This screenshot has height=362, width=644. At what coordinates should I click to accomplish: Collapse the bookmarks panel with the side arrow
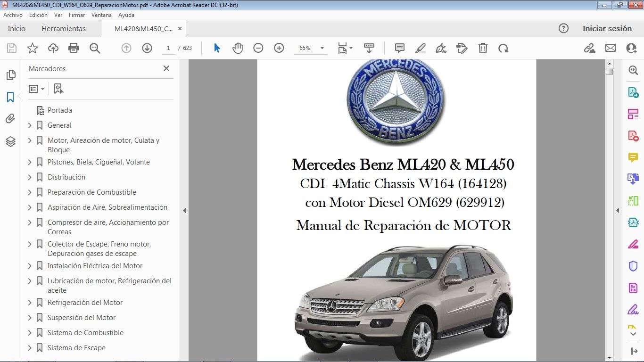pyautogui.click(x=184, y=211)
